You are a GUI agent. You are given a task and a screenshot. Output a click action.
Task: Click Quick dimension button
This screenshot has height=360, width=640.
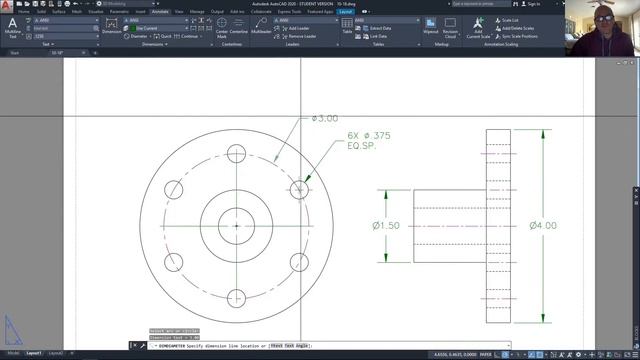(162, 36)
